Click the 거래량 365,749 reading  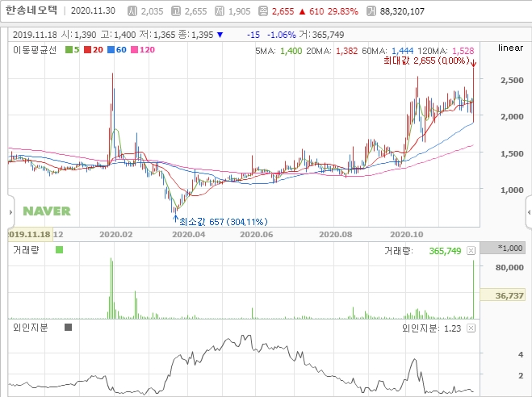(x=445, y=251)
